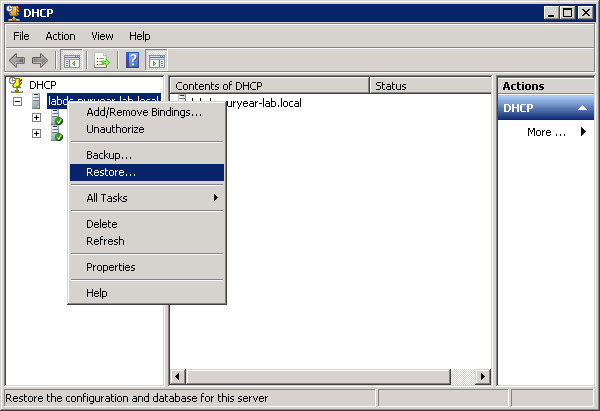The width and height of the screenshot is (600, 411).
Task: Minimize the DHCP window
Action: point(551,13)
